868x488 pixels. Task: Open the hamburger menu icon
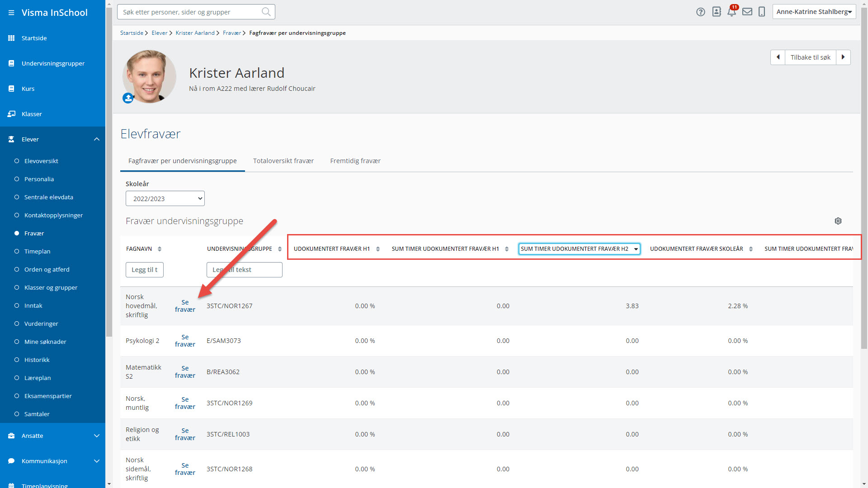pos(11,13)
